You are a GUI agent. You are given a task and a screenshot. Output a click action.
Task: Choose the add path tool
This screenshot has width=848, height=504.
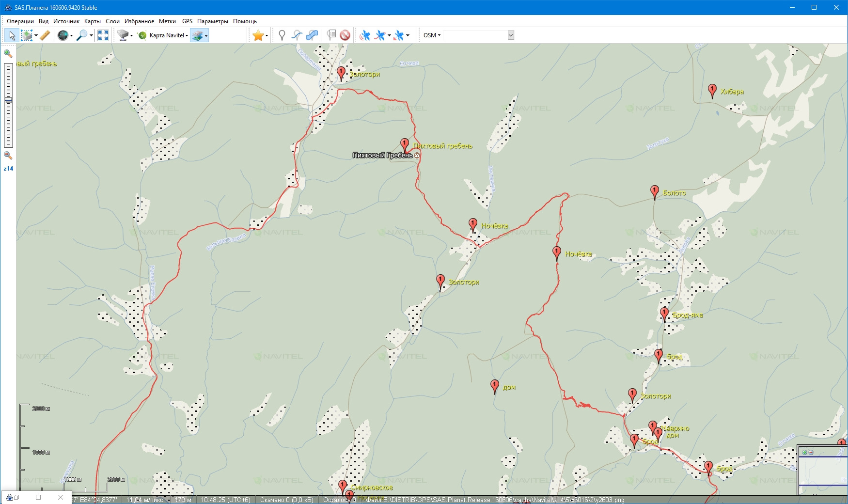point(297,35)
